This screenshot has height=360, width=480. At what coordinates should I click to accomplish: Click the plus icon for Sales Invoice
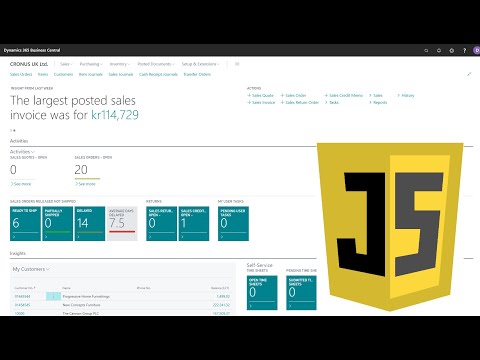[x=249, y=102]
